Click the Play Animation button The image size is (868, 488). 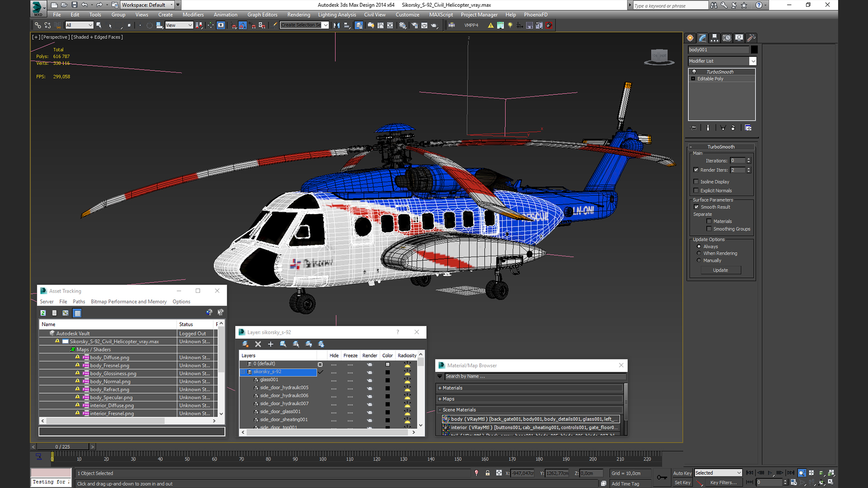[770, 473]
